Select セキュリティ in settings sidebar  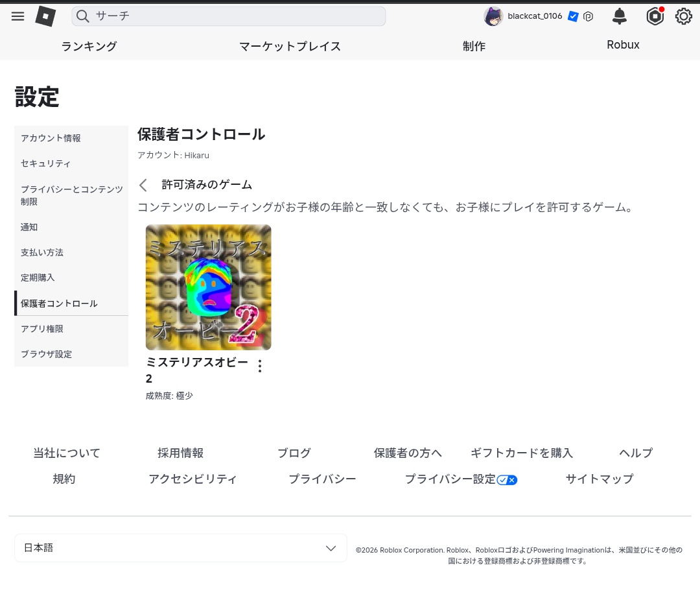[71, 163]
